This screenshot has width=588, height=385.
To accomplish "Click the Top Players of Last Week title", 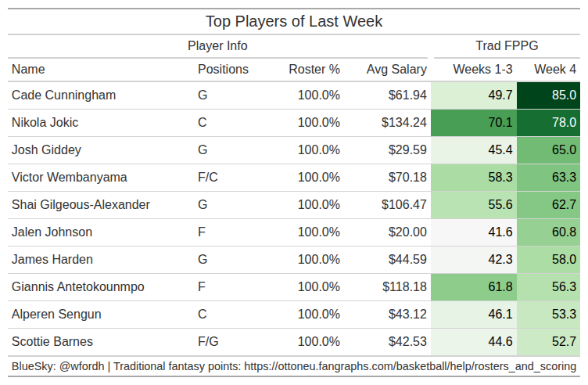I will pyautogui.click(x=294, y=21).
